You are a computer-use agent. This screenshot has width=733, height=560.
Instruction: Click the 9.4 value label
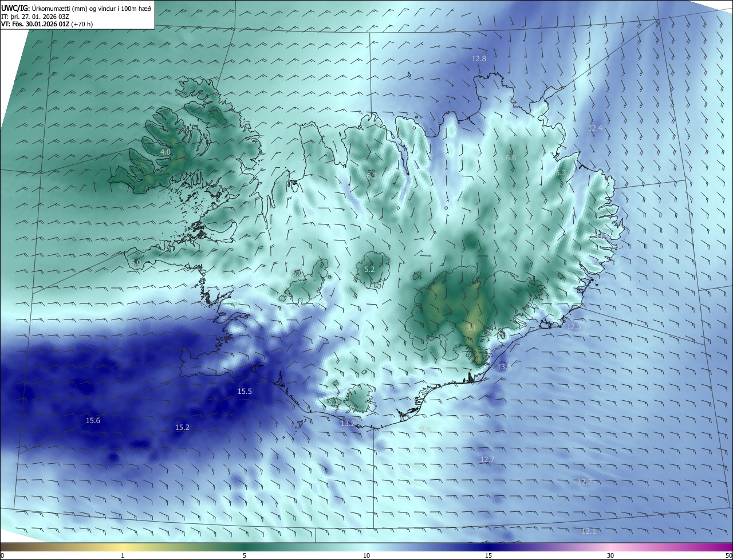coord(425,428)
